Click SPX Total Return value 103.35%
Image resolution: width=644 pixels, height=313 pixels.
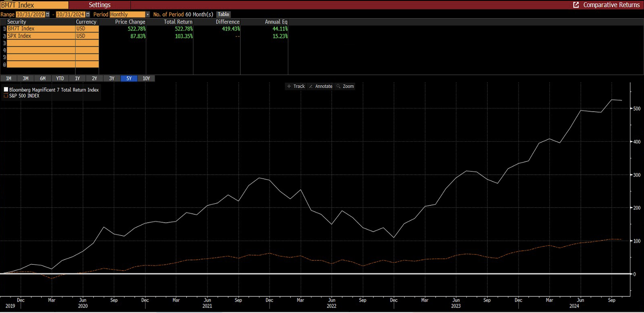point(183,36)
